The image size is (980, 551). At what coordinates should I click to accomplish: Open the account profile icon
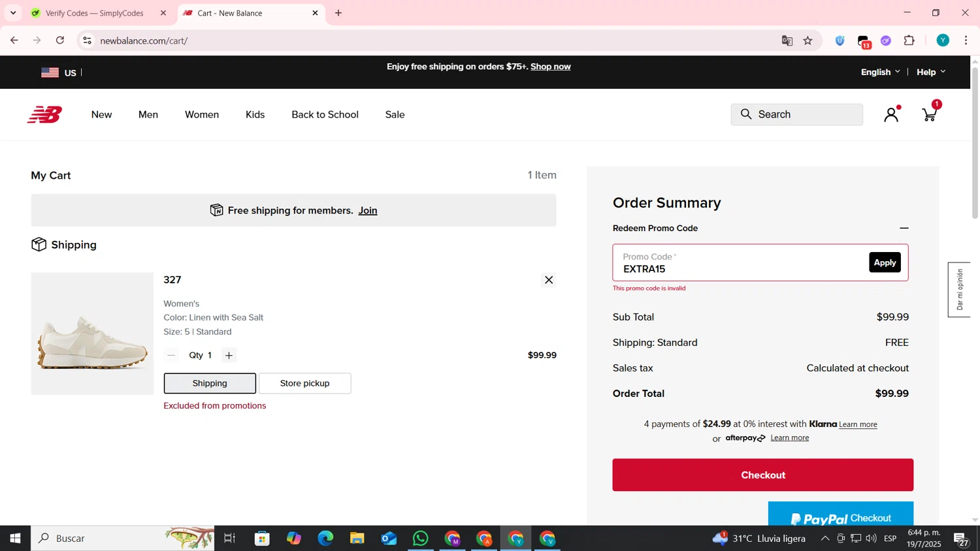891,115
